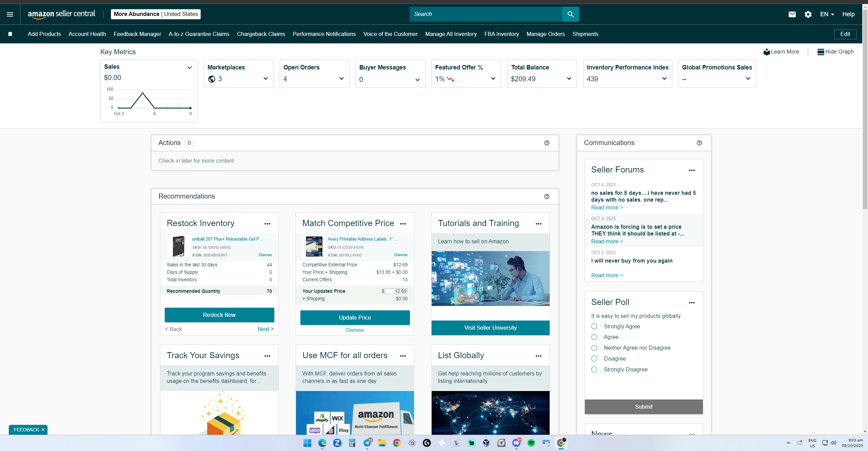Open Seller Poll options ellipsis
This screenshot has height=451, width=868.
click(692, 303)
